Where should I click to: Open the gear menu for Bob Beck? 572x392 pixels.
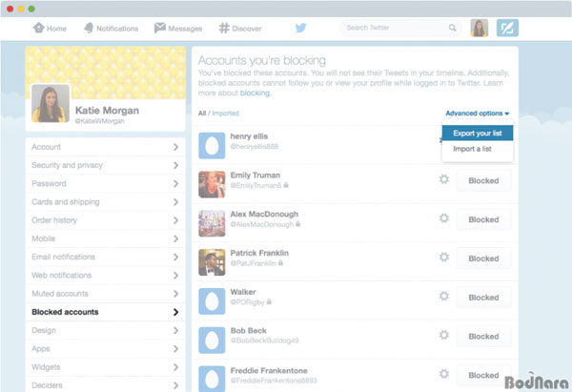click(444, 335)
